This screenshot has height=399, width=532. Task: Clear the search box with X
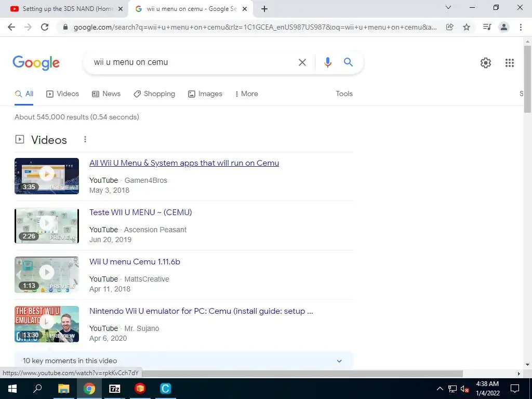[302, 62]
